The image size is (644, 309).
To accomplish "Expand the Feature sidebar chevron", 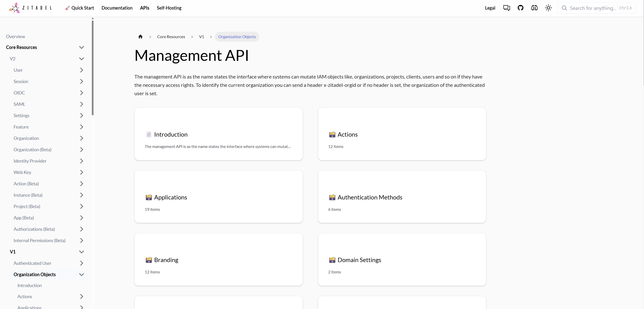I will point(81,127).
